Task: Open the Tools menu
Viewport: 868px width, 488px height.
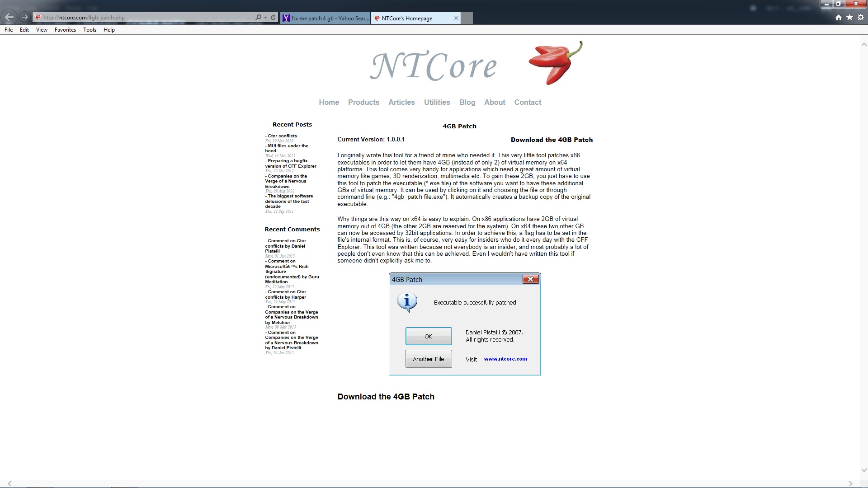Action: tap(90, 30)
